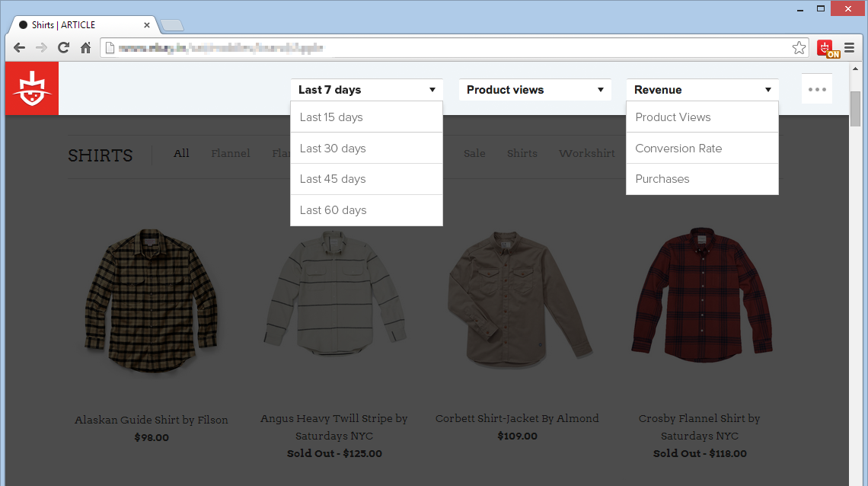The height and width of the screenshot is (486, 868).
Task: Bookmark page with star icon
Action: [x=799, y=47]
